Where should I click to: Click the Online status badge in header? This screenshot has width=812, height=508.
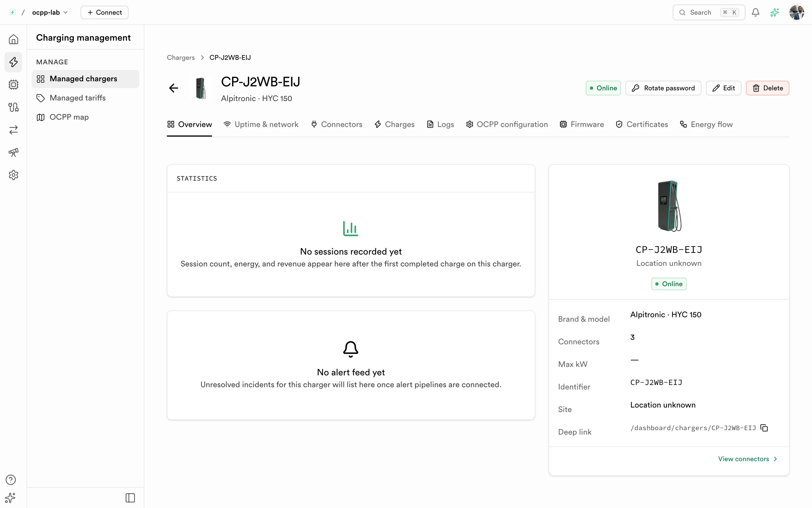603,88
